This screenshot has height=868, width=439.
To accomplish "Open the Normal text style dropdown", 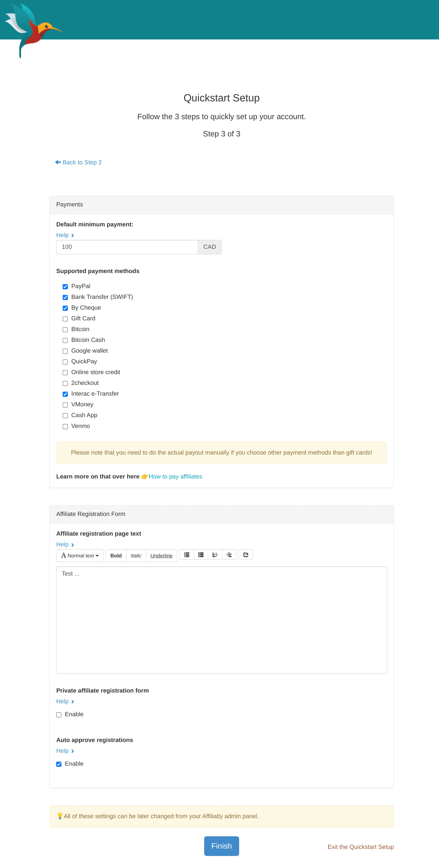I will click(80, 556).
